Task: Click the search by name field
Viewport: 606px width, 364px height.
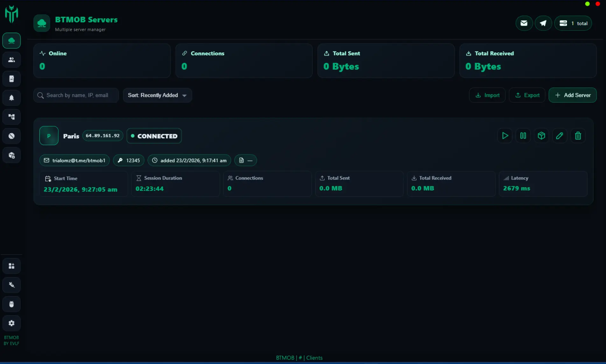Action: click(x=76, y=95)
